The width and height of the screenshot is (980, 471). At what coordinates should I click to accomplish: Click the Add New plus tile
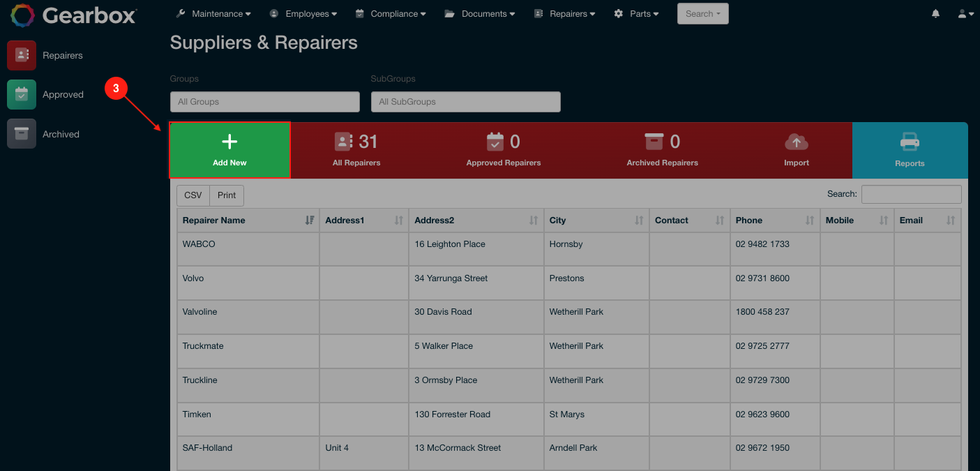coord(229,150)
